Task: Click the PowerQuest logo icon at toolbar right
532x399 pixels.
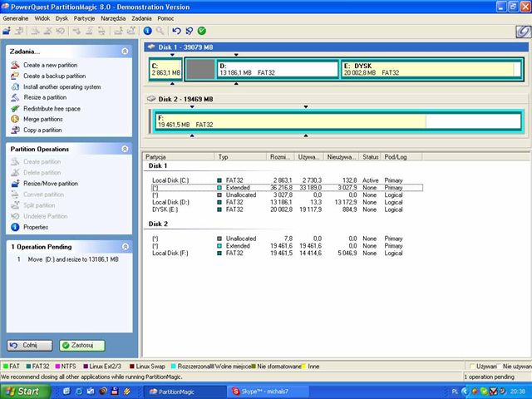Action: (x=523, y=32)
